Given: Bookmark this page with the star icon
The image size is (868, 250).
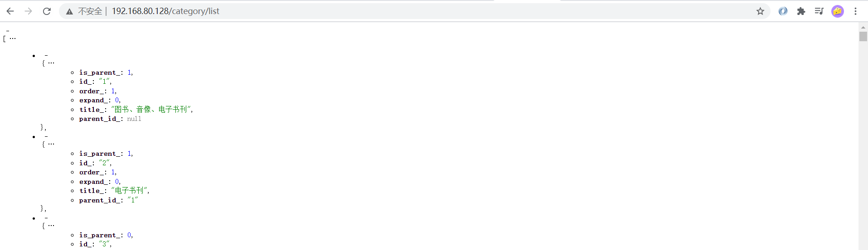Looking at the screenshot, I should (x=760, y=11).
